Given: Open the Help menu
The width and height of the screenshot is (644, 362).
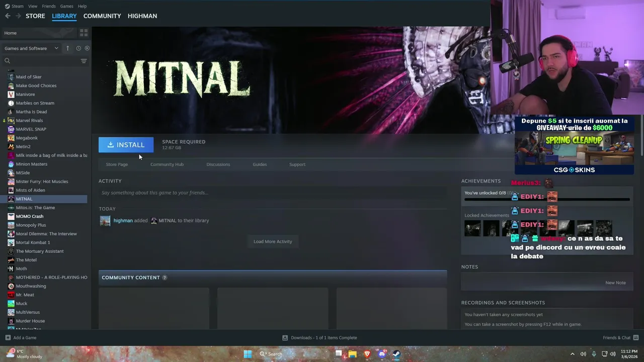Looking at the screenshot, I should point(83,6).
